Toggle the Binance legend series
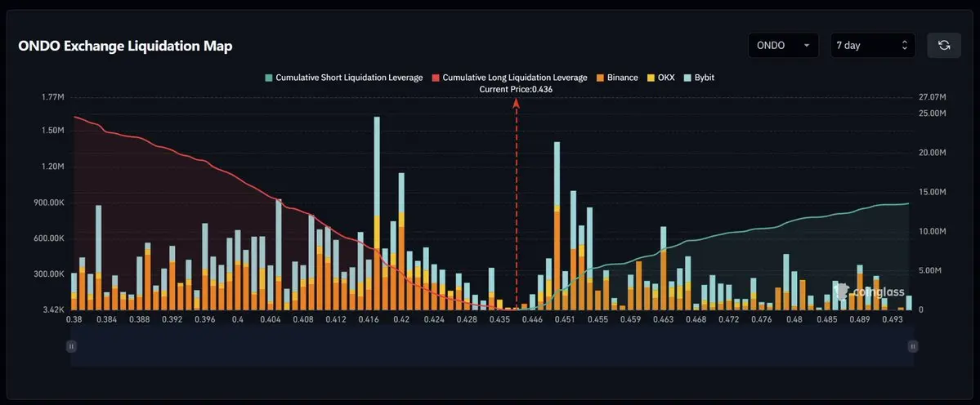Image resolution: width=980 pixels, height=405 pixels. [x=617, y=78]
